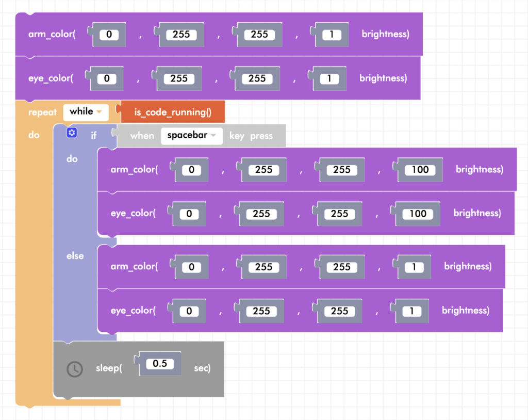Click brightness value 1 in the else-branch eye_color block
Screen dimensions: 528x420
pos(411,311)
